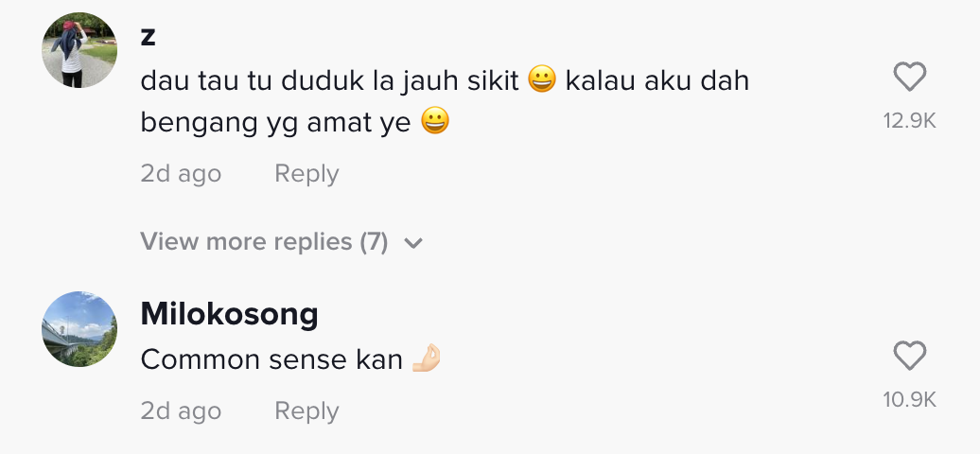
Task: Open user z's profile picture
Action: (x=79, y=49)
